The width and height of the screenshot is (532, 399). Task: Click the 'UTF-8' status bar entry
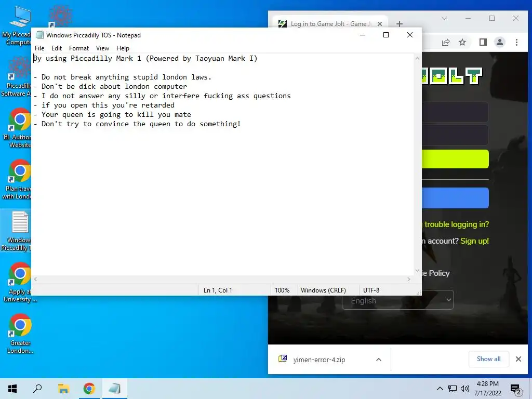point(371,290)
